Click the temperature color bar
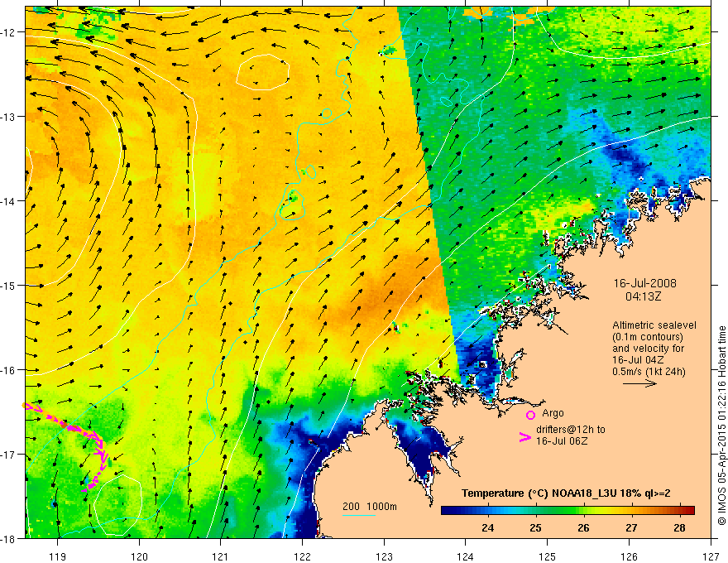 [x=568, y=510]
